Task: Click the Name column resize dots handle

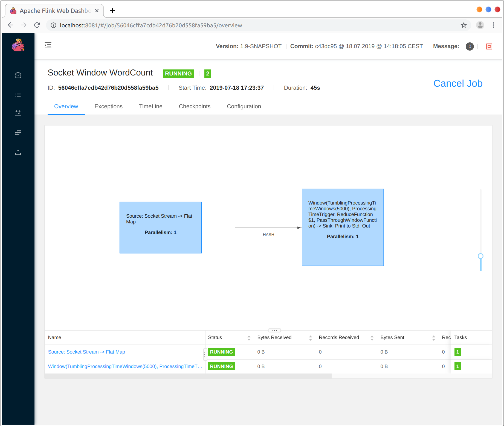Action: click(205, 354)
